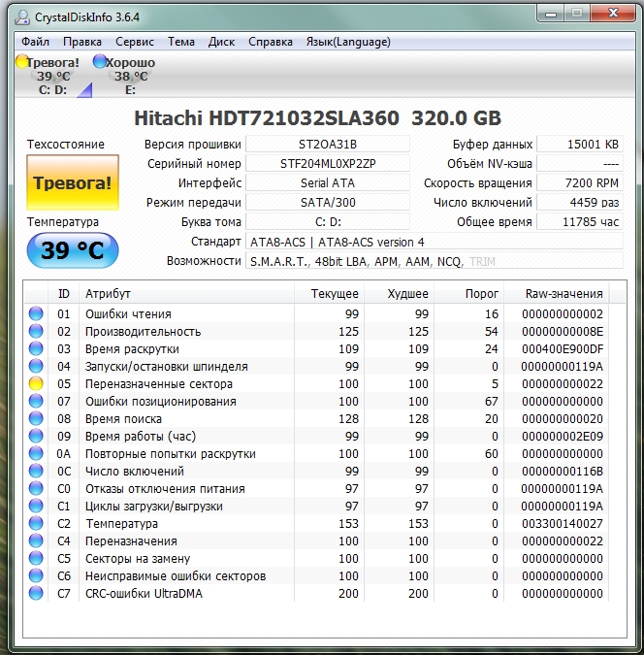Open the Правка menu
This screenshot has width=644, height=655.
point(82,42)
